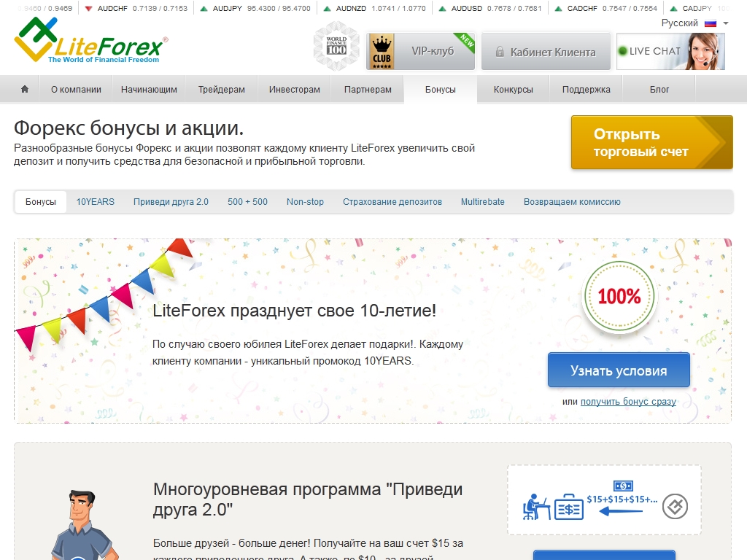This screenshot has width=747, height=560.
Task: Switch to the Multirebate tab
Action: [482, 202]
